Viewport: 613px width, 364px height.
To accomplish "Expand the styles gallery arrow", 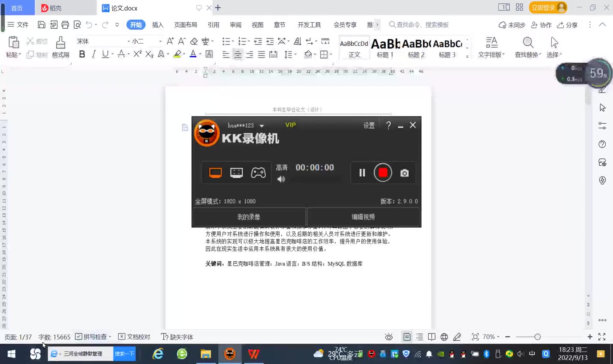I will tap(467, 56).
